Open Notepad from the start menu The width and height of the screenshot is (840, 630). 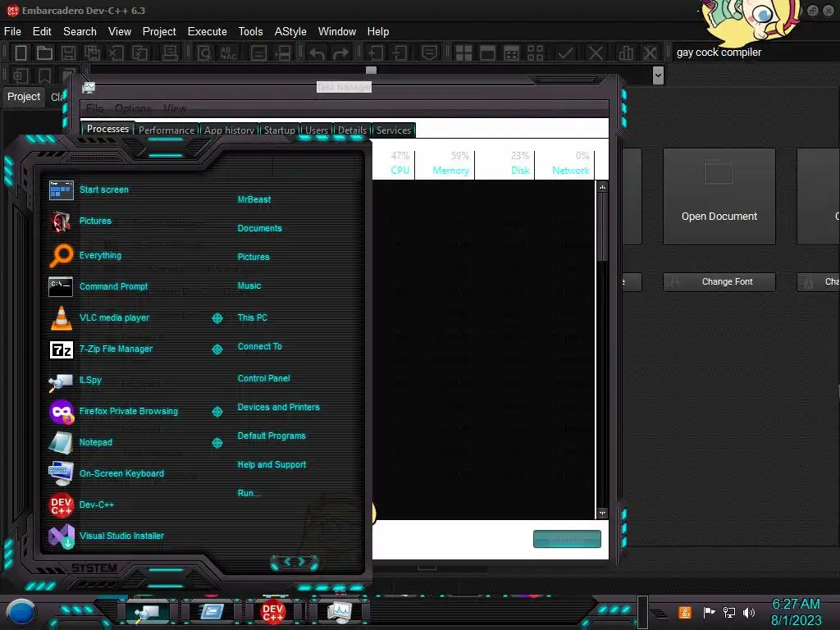click(x=95, y=442)
